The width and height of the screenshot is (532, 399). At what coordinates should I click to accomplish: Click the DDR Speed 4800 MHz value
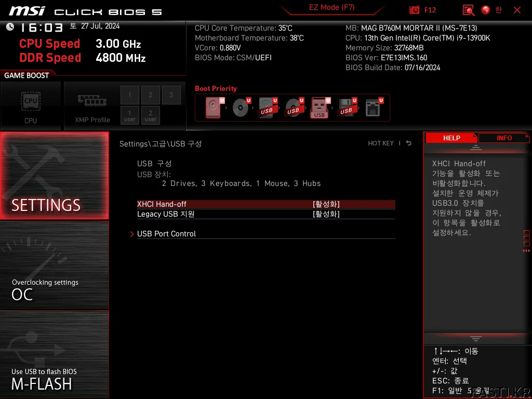[x=121, y=58]
